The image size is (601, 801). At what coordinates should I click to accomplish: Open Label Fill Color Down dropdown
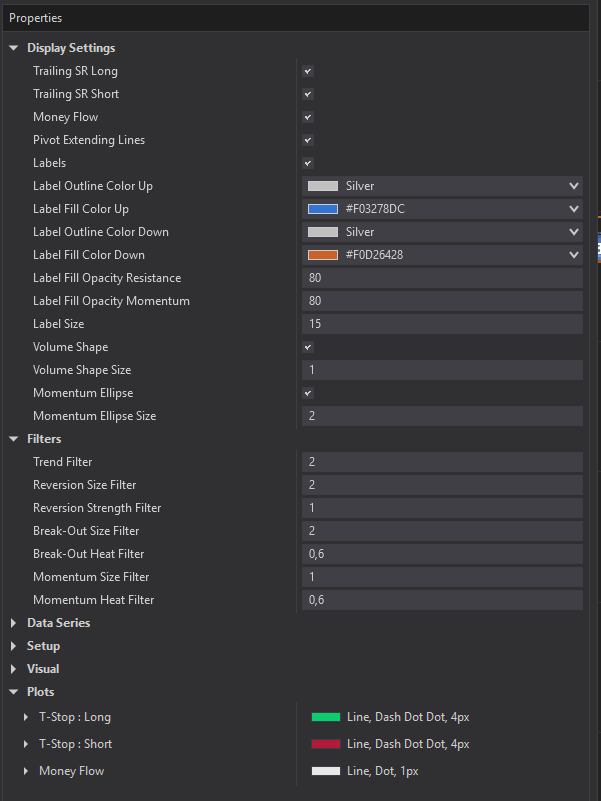(573, 255)
